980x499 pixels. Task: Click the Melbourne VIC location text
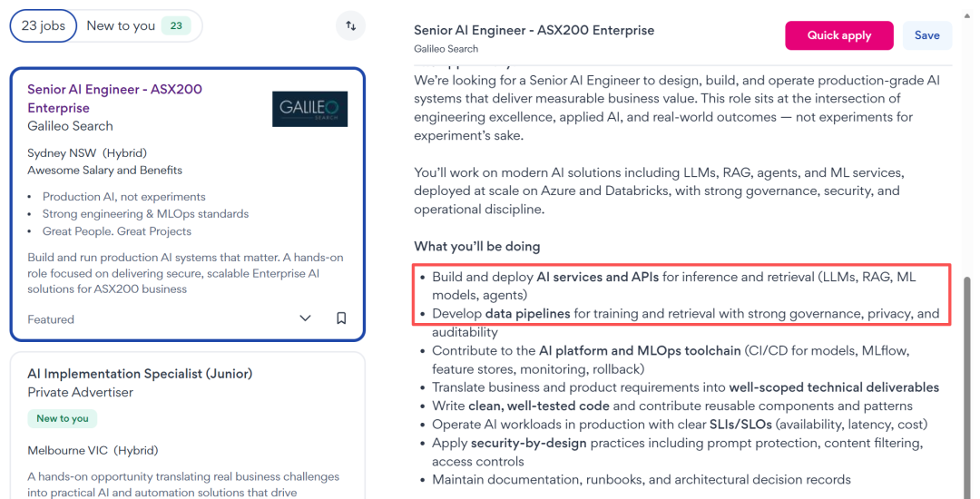click(68, 450)
